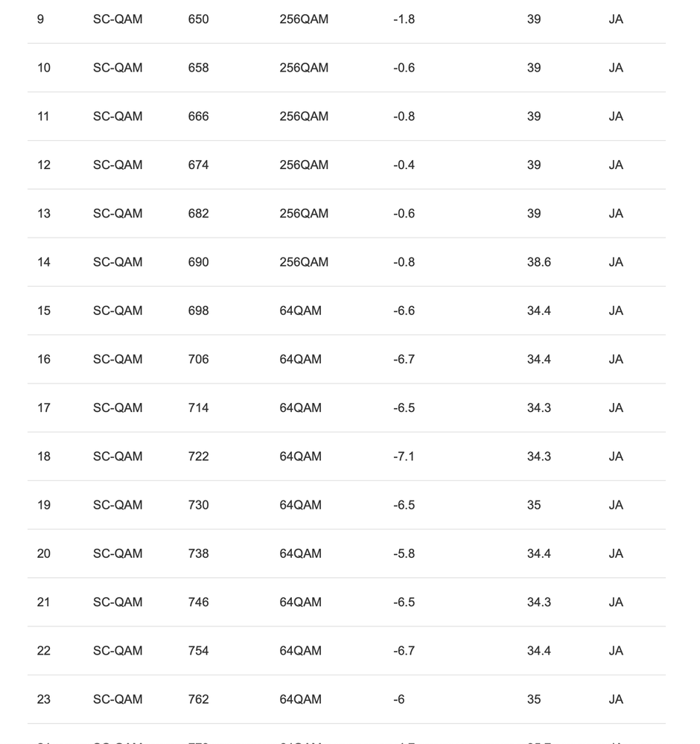This screenshot has height=744, width=700.
Task: Select the -5.8 power level value
Action: pyautogui.click(x=404, y=553)
